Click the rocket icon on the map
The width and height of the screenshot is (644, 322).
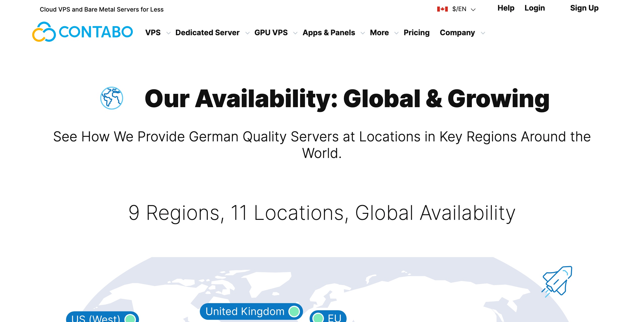pyautogui.click(x=557, y=281)
